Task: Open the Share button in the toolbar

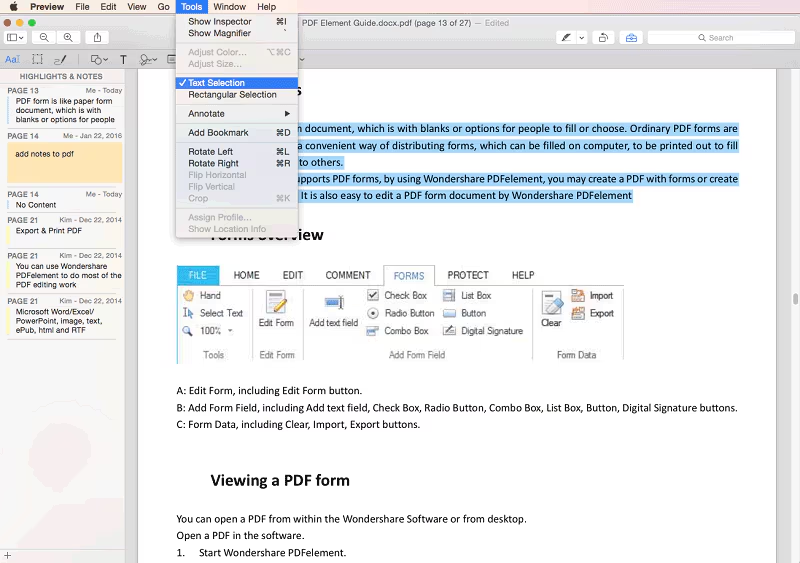Action: click(97, 37)
